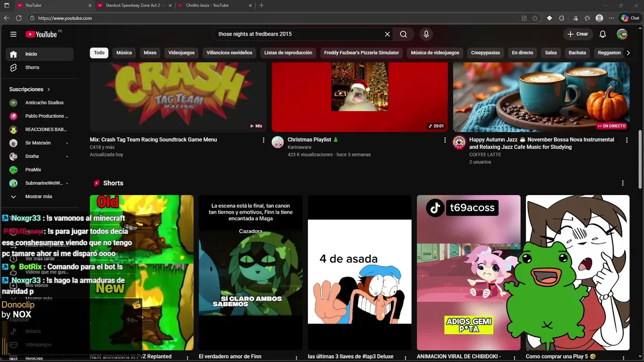Open the PeaMix channel

click(40, 170)
